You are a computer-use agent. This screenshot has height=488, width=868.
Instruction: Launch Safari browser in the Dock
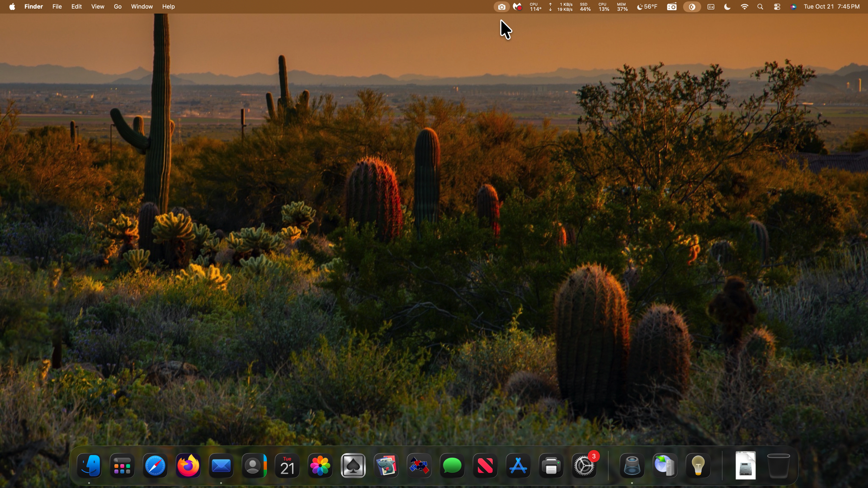(x=155, y=466)
